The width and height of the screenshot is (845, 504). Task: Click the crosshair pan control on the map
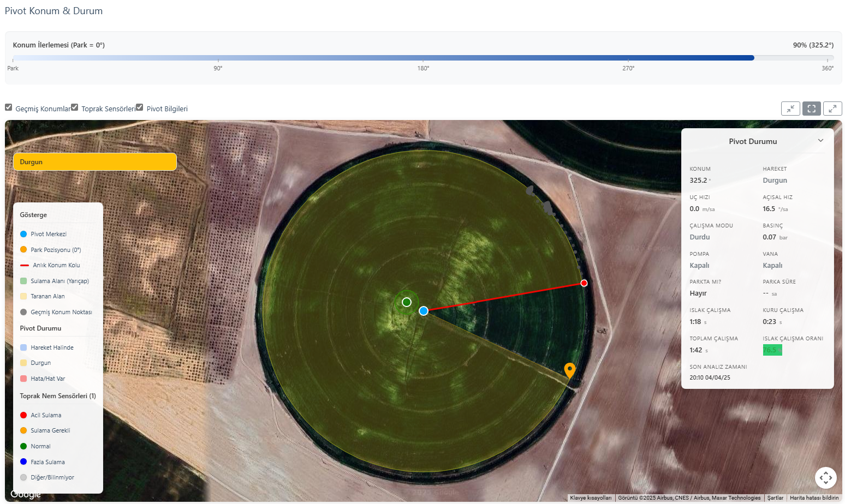click(x=826, y=477)
